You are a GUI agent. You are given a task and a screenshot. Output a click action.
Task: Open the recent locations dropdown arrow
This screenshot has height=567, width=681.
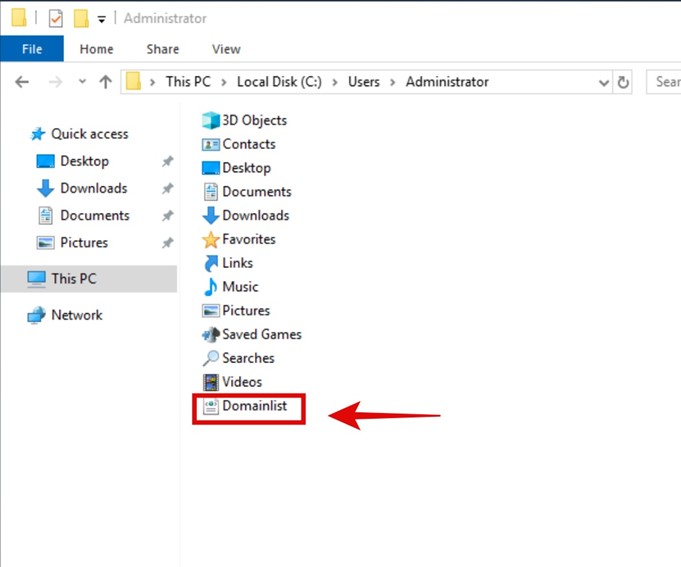[82, 81]
